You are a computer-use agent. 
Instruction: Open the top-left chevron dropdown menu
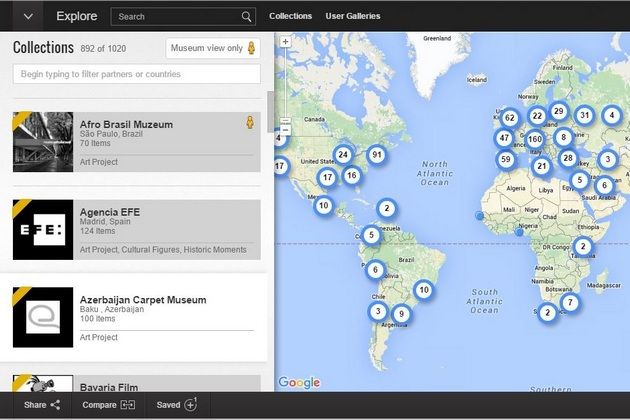pos(28,16)
